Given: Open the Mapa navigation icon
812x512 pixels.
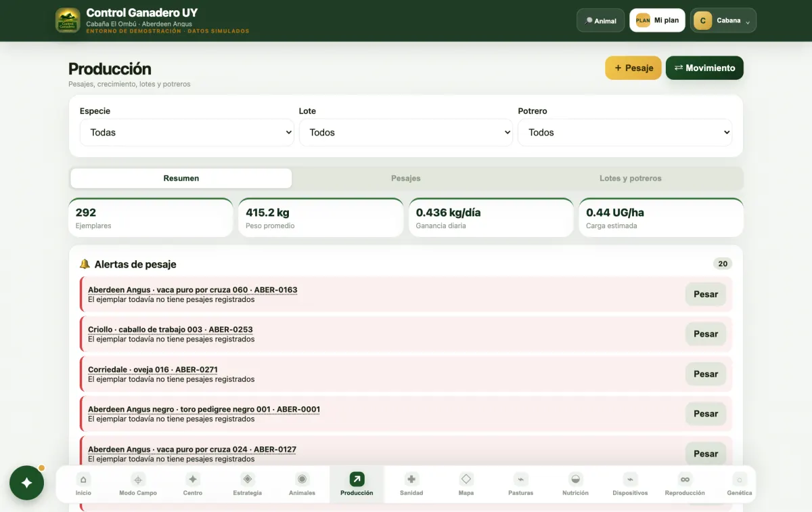Looking at the screenshot, I should (466, 479).
